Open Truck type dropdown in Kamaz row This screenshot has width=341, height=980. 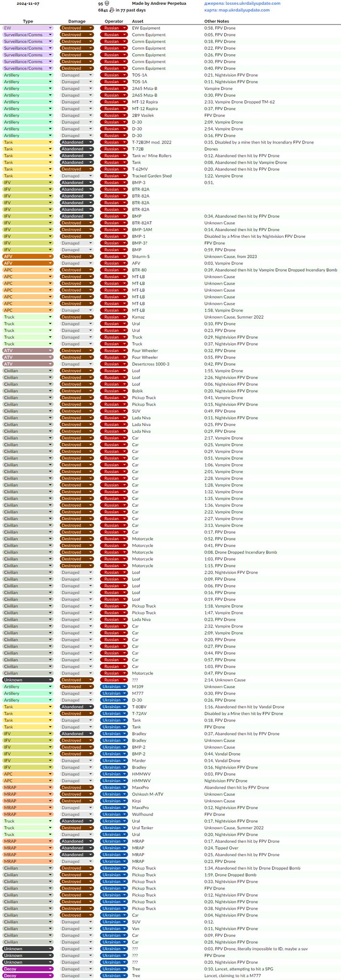click(x=28, y=317)
